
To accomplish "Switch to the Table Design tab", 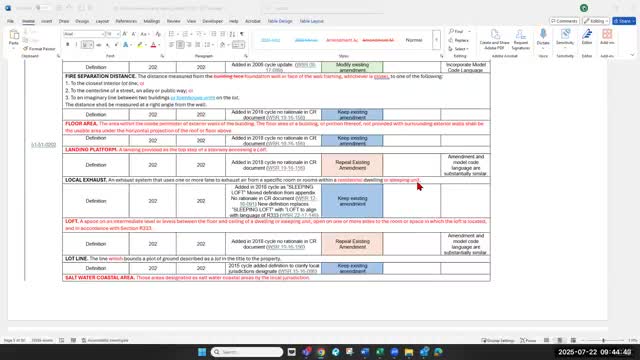I will [280, 21].
